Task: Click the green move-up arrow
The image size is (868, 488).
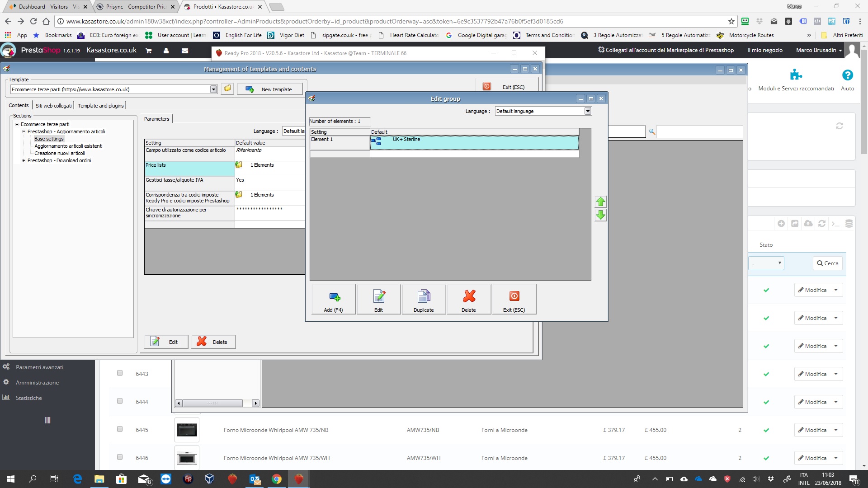Action: [600, 202]
